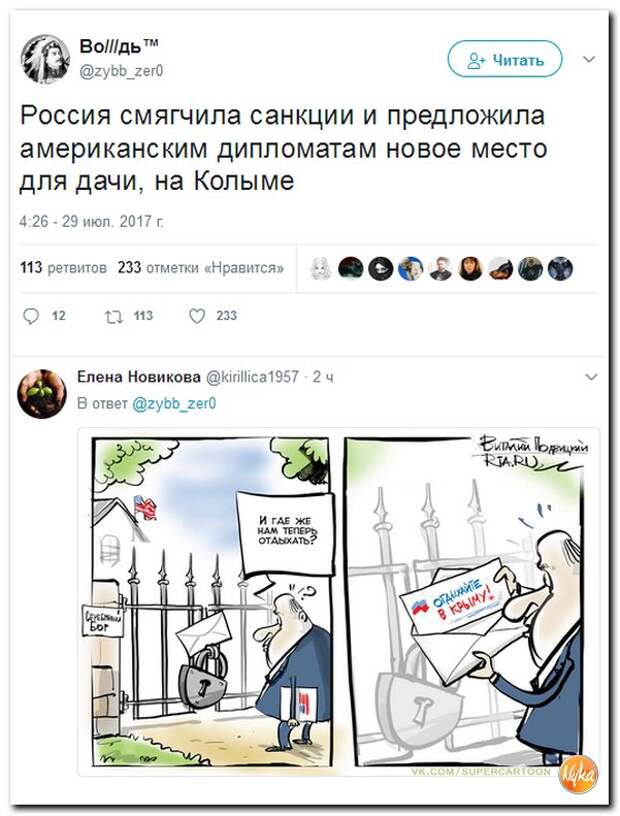The height and width of the screenshot is (816, 620).
Task: Expand the main tweet options chevron
Action: (x=589, y=59)
